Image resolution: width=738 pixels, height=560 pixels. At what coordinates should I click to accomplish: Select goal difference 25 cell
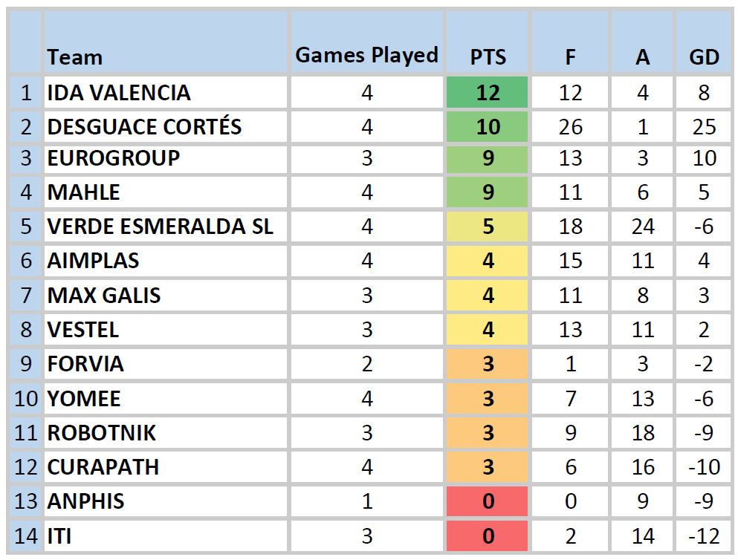[703, 127]
